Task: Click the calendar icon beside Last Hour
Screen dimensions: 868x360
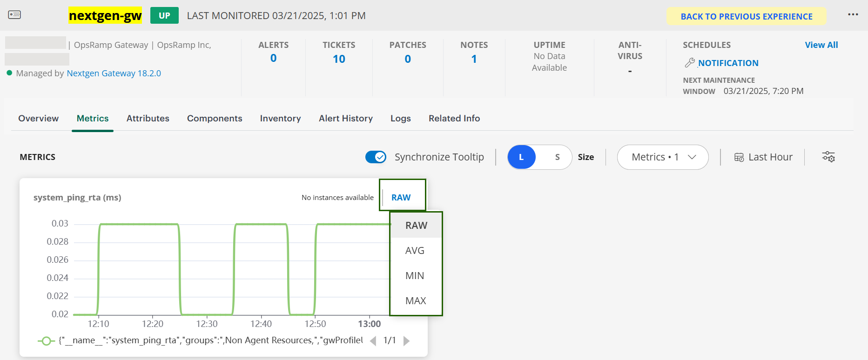Action: (x=739, y=157)
